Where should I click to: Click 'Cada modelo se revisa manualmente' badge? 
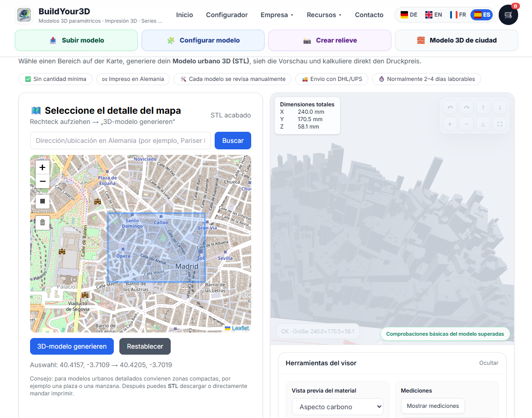[232, 79]
